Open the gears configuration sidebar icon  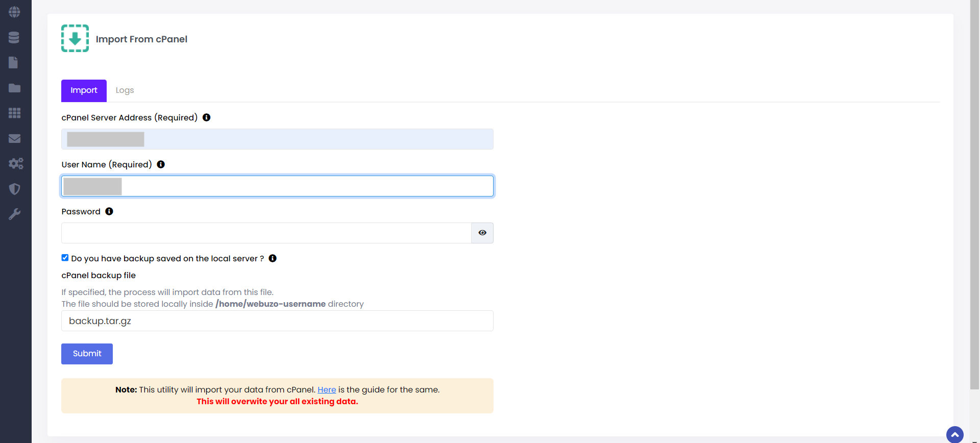tap(16, 163)
